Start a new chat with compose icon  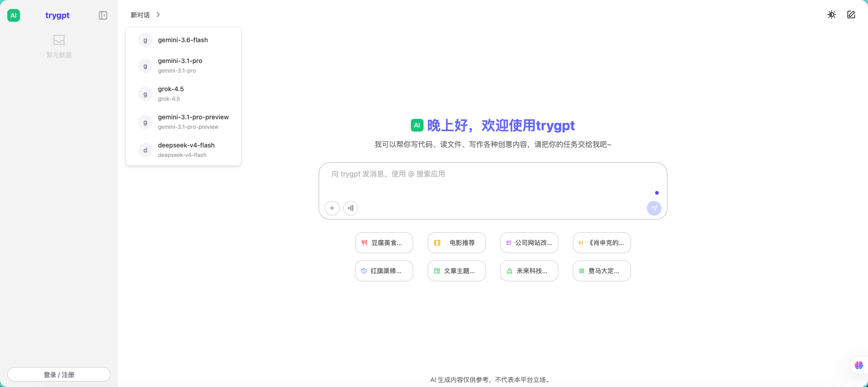[851, 15]
